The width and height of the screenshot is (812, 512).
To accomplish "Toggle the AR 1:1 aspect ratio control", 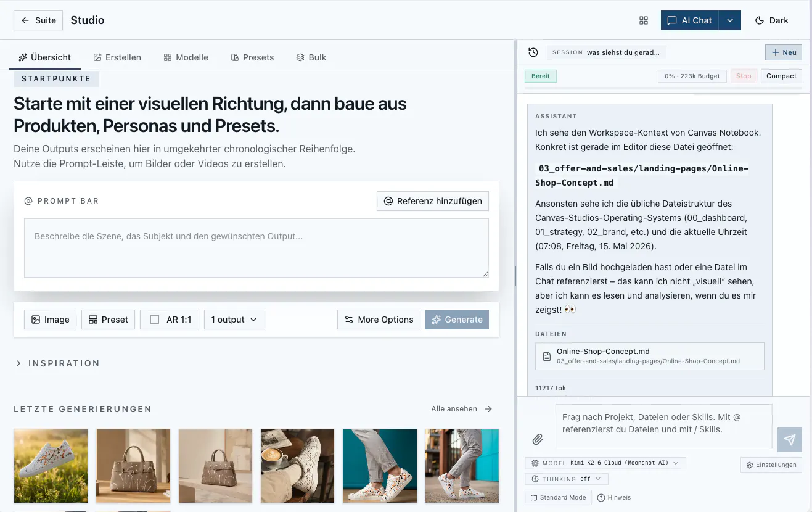I will [x=170, y=320].
